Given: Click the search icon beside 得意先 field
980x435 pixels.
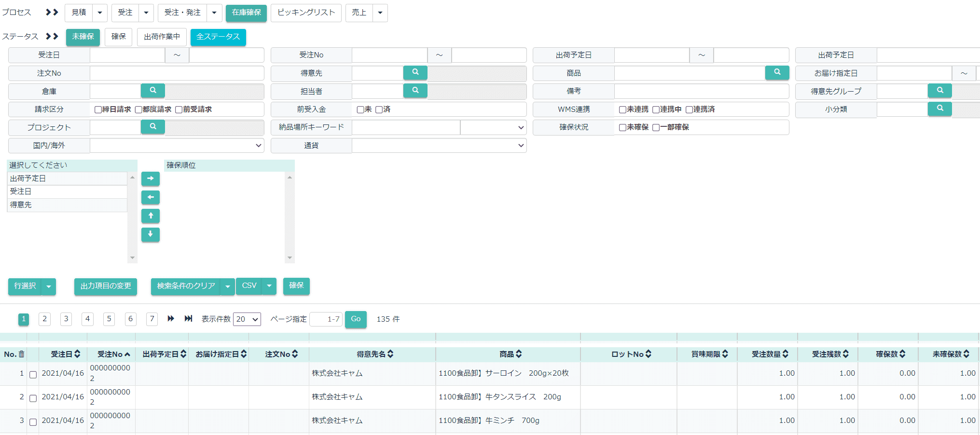Looking at the screenshot, I should click(x=415, y=72).
